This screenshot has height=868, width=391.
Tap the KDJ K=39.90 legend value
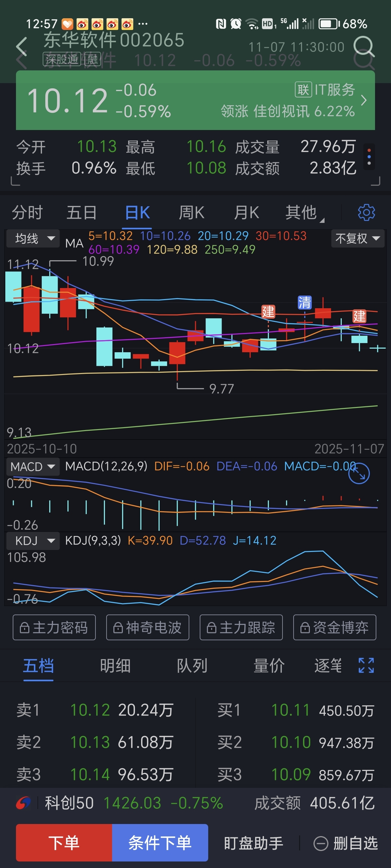tap(150, 541)
